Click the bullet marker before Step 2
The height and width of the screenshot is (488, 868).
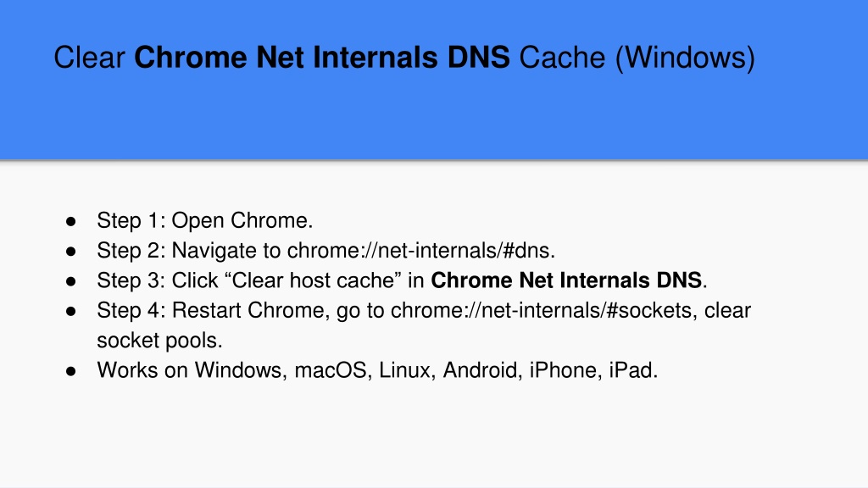(x=71, y=252)
